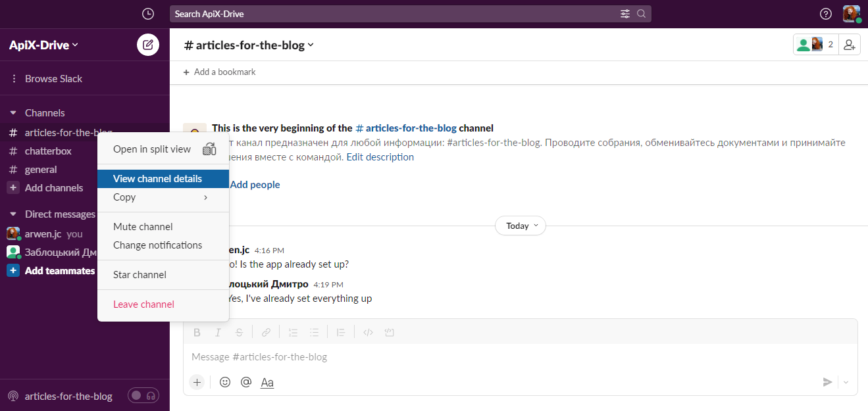Insert a bulleted list
Viewport: 868px width, 411px height.
[315, 332]
